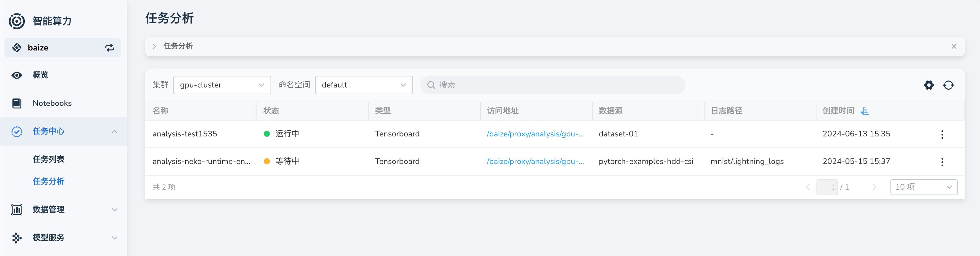Select 任务分析 submenu item
The image size is (980, 256).
click(x=48, y=181)
